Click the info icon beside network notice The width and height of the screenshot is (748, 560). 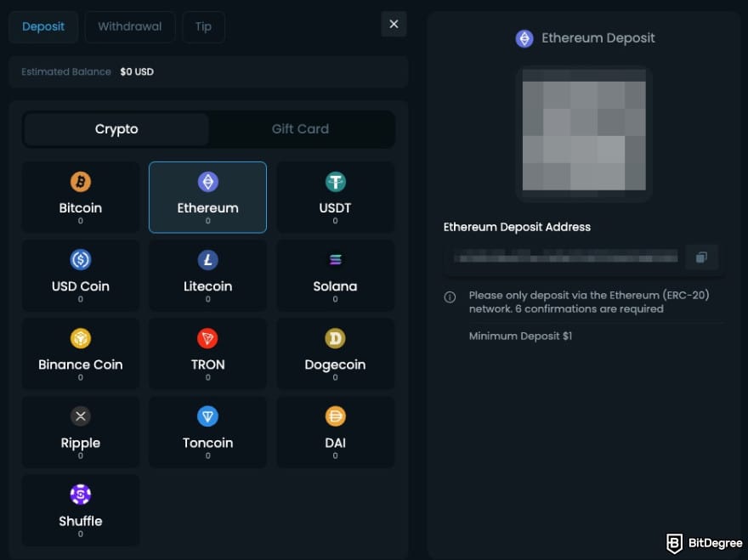[450, 297]
